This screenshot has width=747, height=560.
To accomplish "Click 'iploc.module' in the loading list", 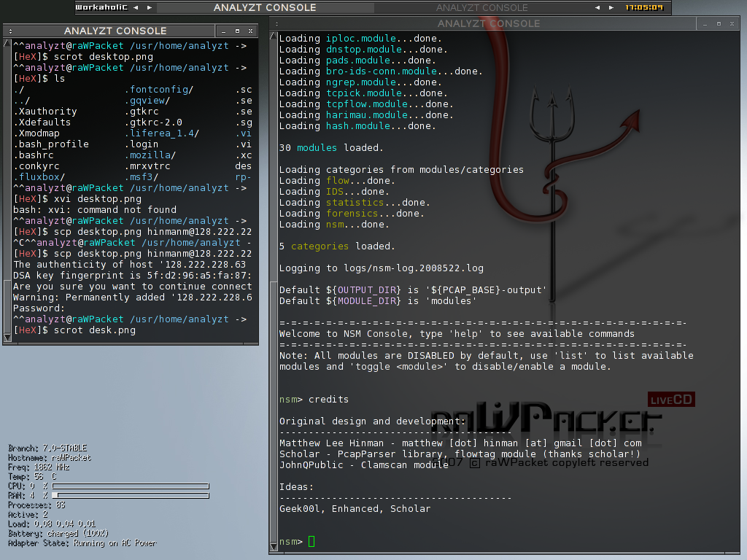I will click(361, 39).
